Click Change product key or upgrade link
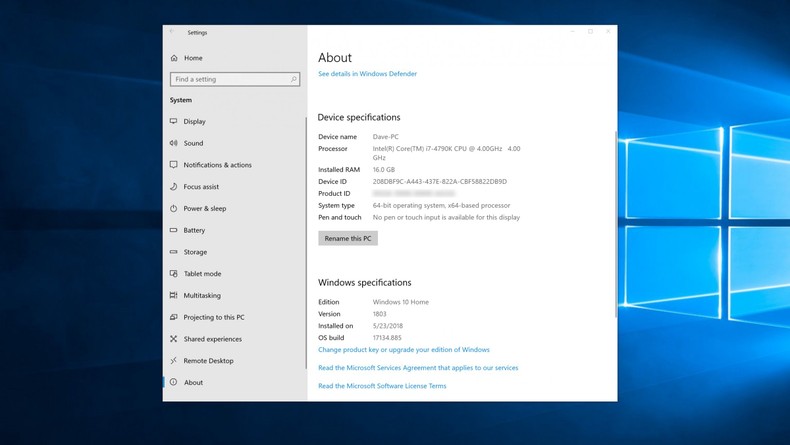The width and height of the screenshot is (790, 445). pos(403,350)
